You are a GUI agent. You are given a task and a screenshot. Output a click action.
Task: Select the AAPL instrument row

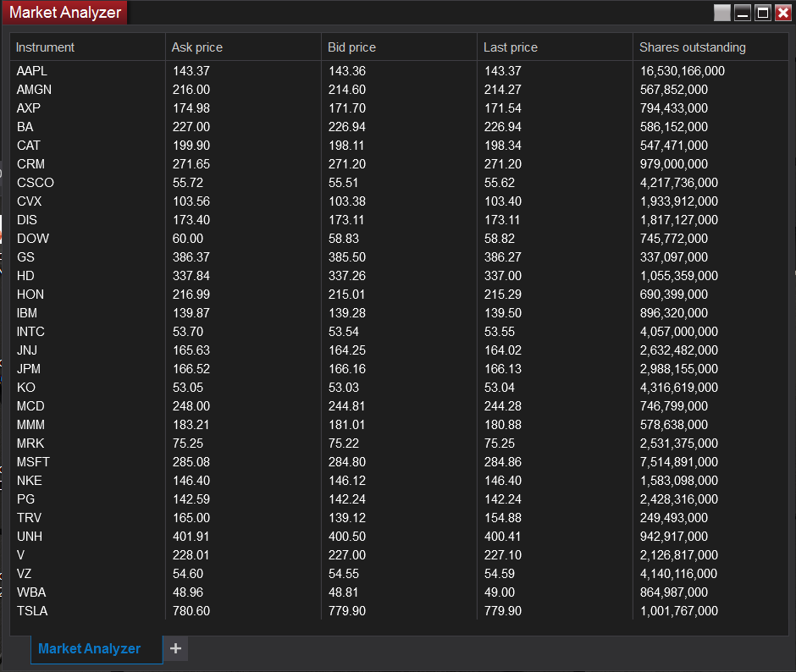point(399,71)
